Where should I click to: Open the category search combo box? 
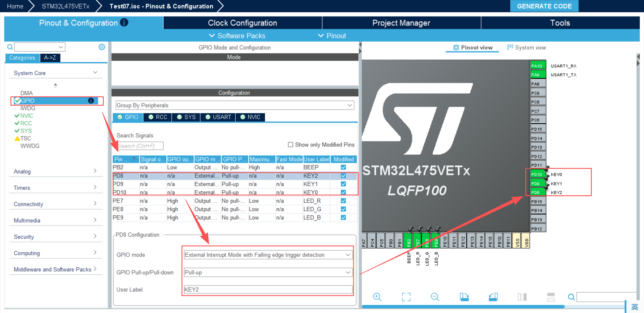pyautogui.click(x=40, y=47)
